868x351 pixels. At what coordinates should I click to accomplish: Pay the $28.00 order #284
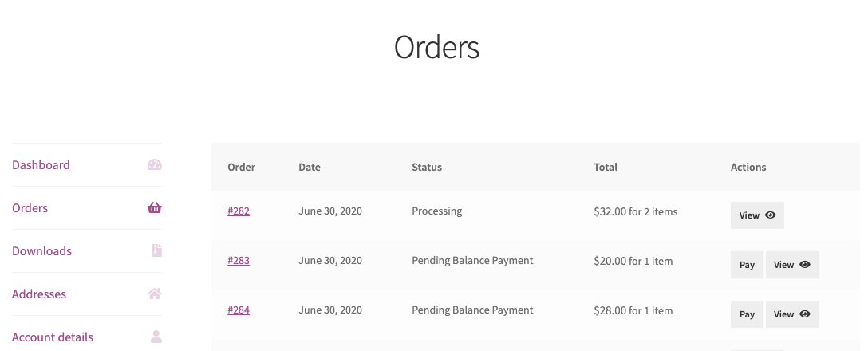coord(747,314)
